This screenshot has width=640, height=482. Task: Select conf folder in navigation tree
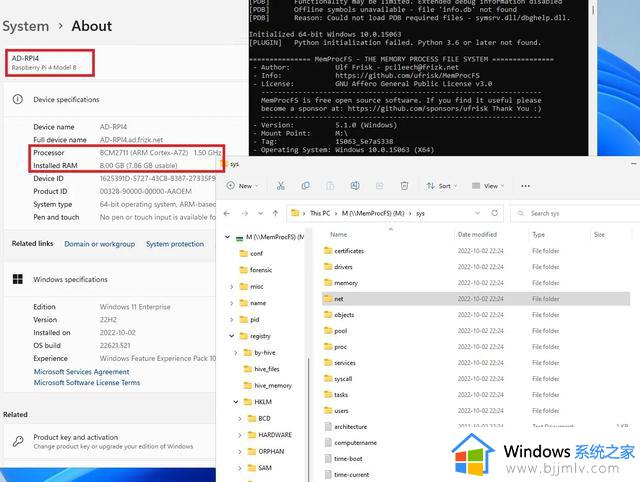click(x=252, y=253)
